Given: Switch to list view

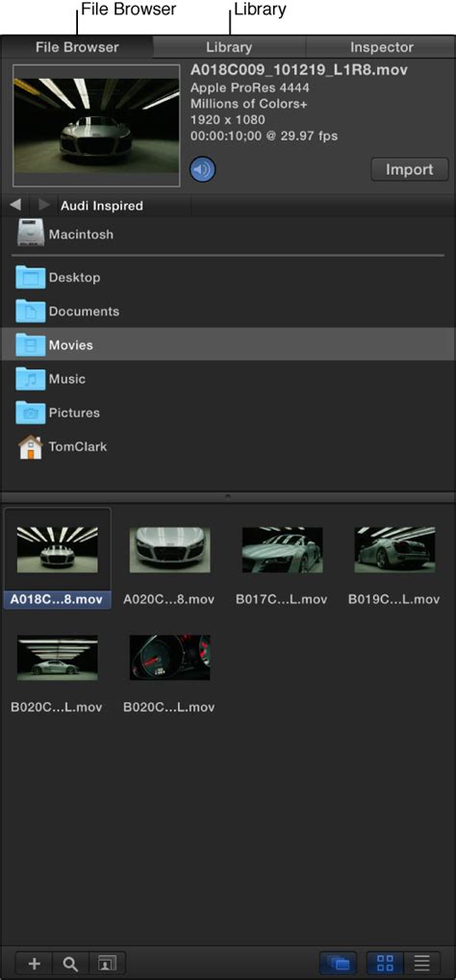Looking at the screenshot, I should coord(422,963).
